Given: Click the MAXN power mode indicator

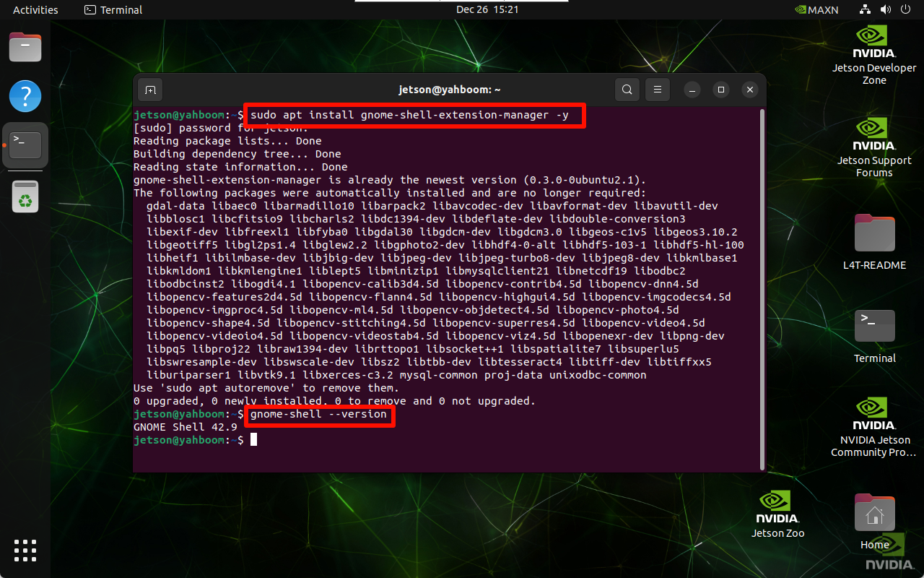Looking at the screenshot, I should coord(816,10).
